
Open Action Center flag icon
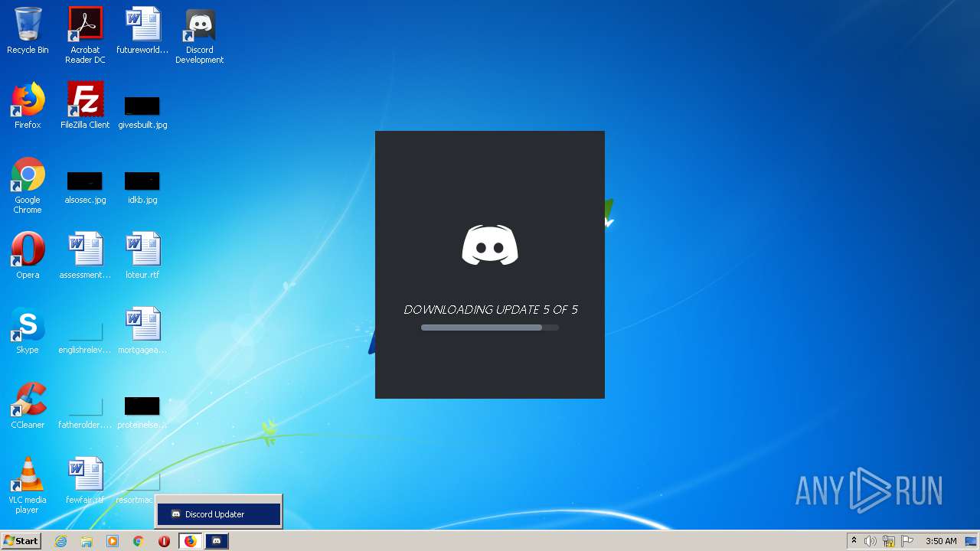907,541
